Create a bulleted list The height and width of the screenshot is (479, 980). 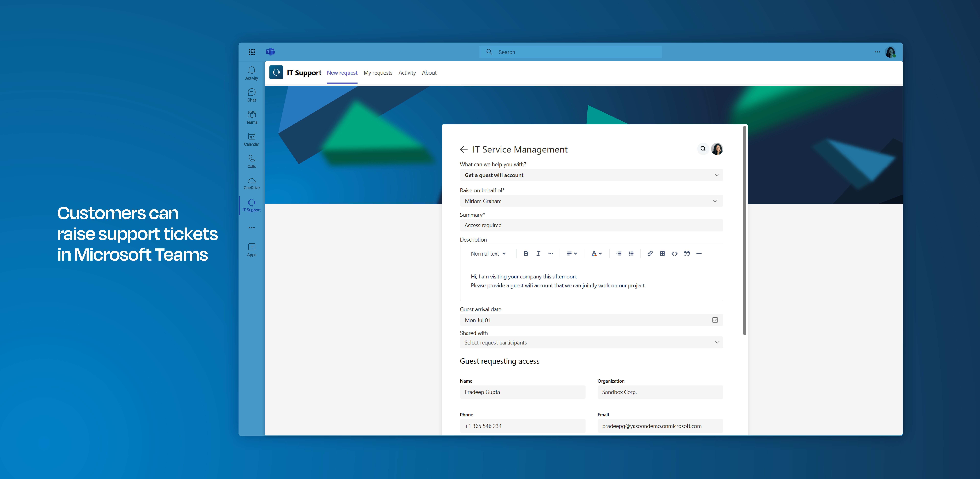click(x=619, y=254)
